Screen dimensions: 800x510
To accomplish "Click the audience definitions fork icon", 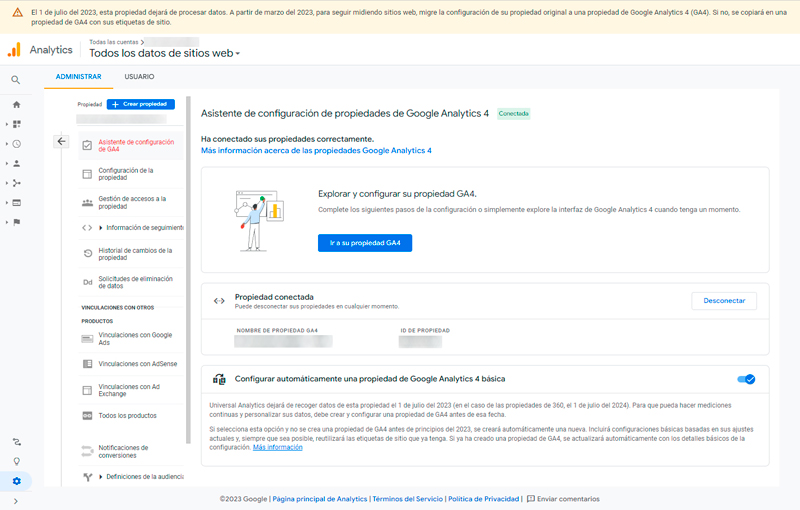I will coord(88,477).
